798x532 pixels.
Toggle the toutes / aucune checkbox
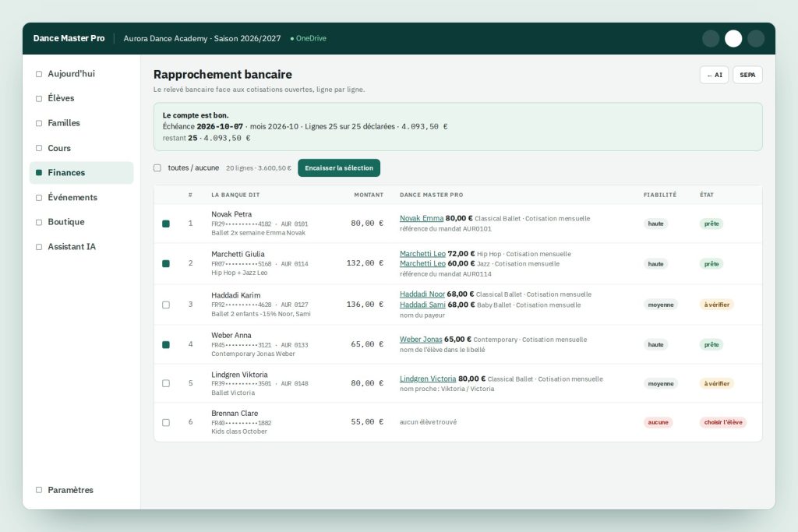click(157, 167)
